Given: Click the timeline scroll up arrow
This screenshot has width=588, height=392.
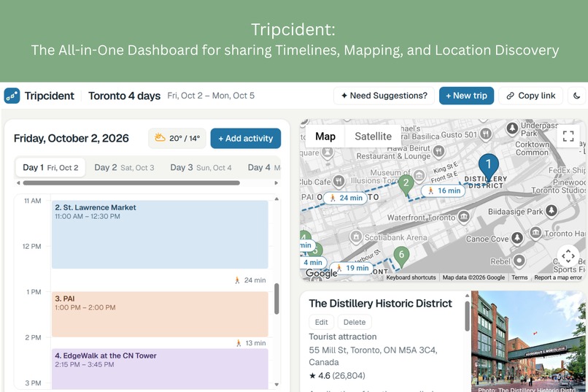Looking at the screenshot, I should point(276,199).
